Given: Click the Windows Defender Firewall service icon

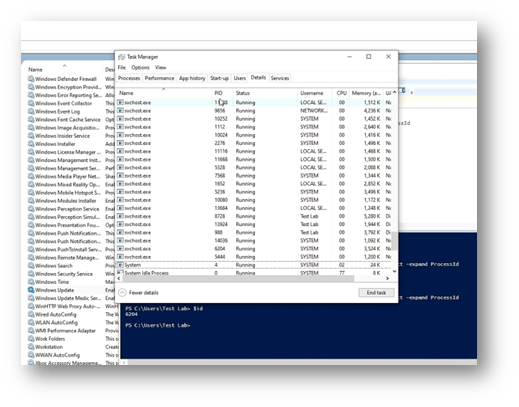Looking at the screenshot, I should pyautogui.click(x=31, y=79).
